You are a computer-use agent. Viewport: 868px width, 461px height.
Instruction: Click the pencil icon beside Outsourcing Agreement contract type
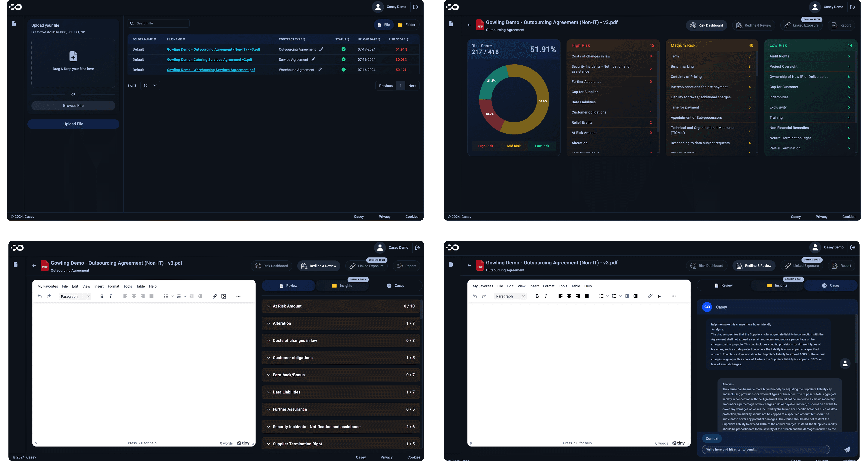[321, 49]
